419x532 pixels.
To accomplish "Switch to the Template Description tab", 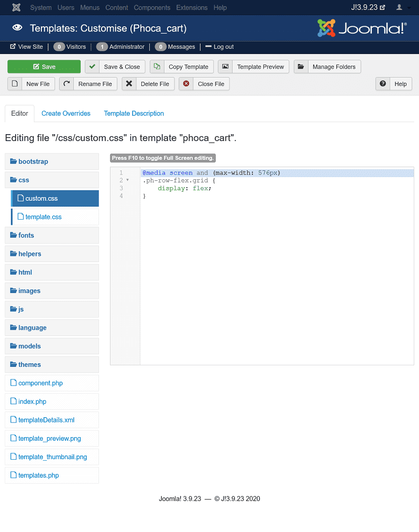I will [134, 113].
